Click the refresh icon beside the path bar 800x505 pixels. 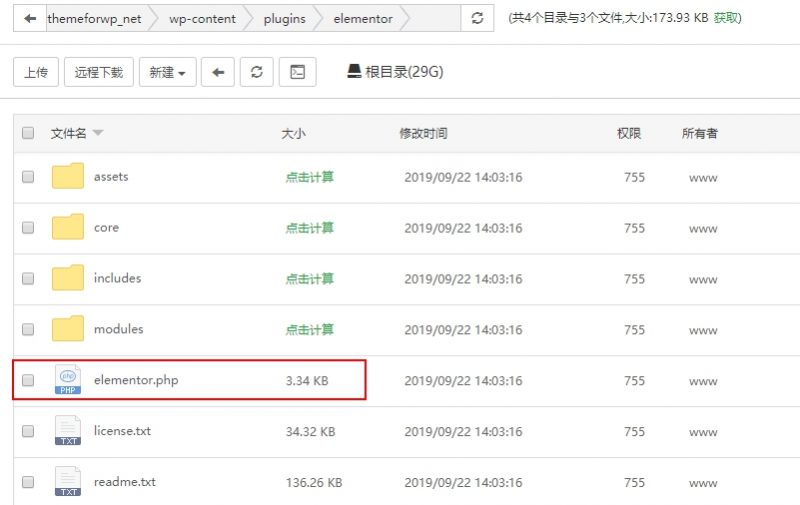[477, 19]
